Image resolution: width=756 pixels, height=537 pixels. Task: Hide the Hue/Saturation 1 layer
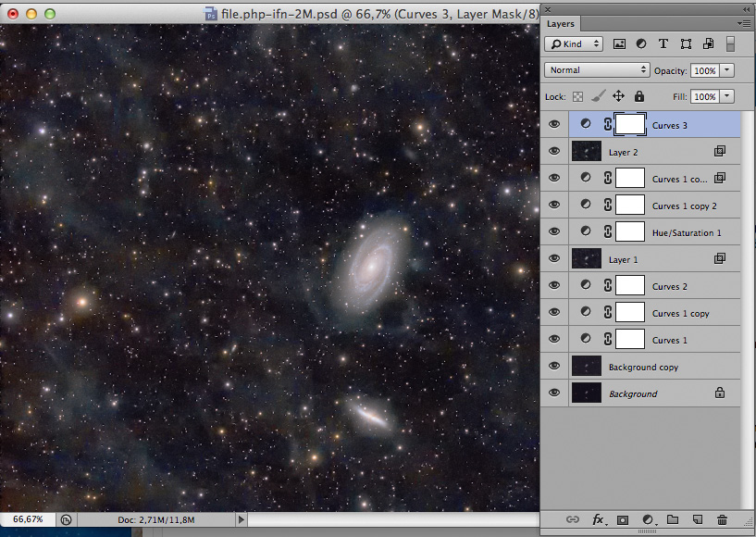554,232
